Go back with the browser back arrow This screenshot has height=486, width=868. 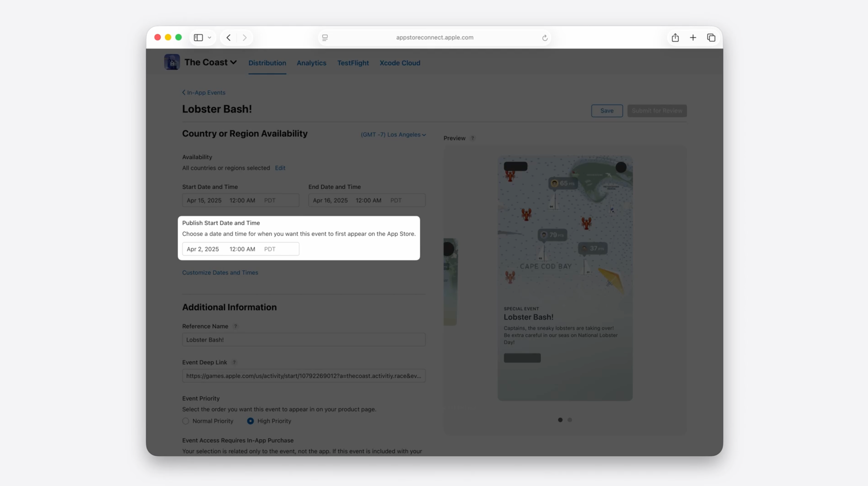point(228,37)
